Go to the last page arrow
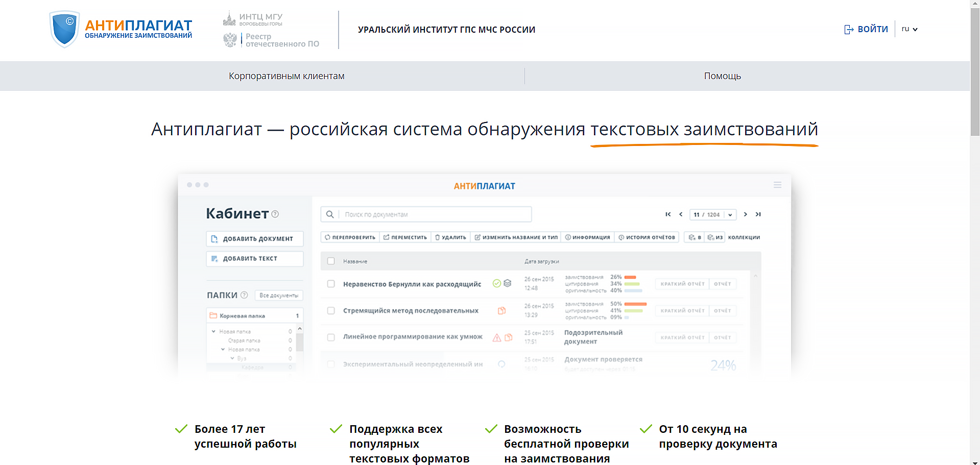Image resolution: width=980 pixels, height=465 pixels. click(x=758, y=214)
